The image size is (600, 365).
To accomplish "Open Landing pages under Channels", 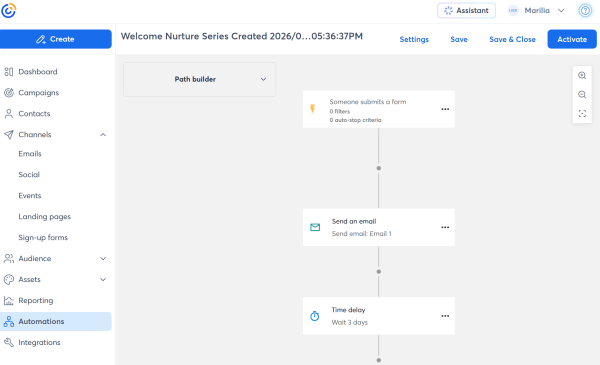I will click(45, 217).
